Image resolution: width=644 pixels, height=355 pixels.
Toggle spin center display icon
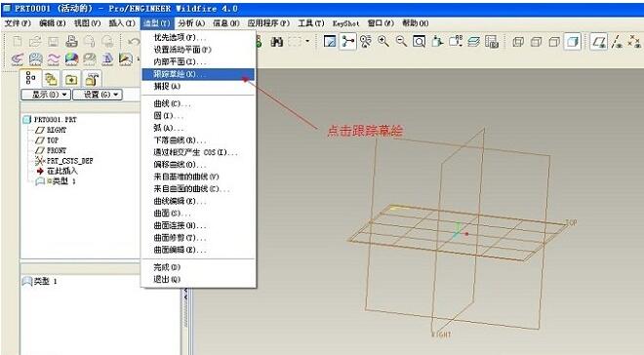[x=348, y=42]
